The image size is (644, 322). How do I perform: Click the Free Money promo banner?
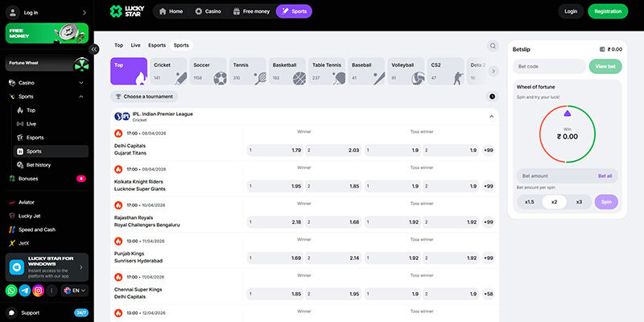pyautogui.click(x=47, y=33)
